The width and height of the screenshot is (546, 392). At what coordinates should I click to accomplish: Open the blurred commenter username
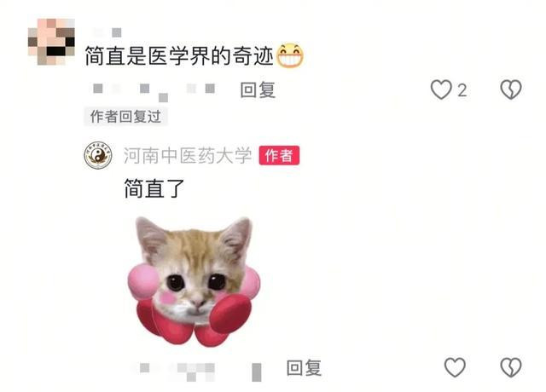click(108, 32)
